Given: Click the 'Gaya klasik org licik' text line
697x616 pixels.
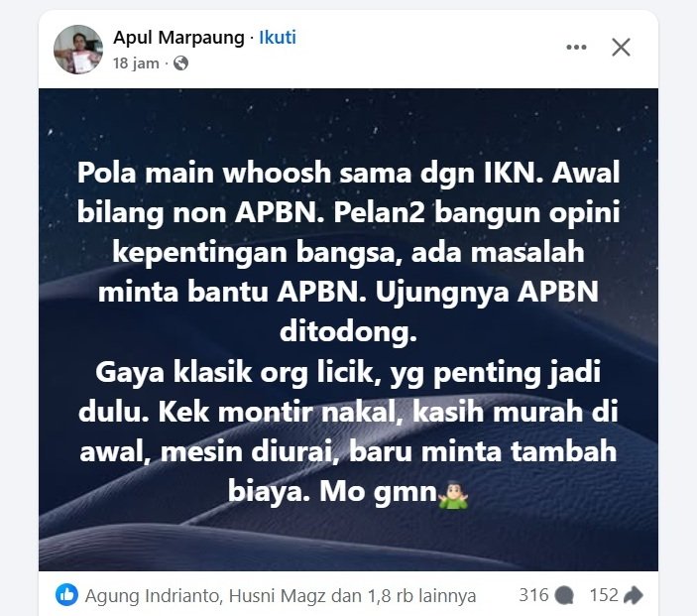Looking at the screenshot, I should coord(348,372).
